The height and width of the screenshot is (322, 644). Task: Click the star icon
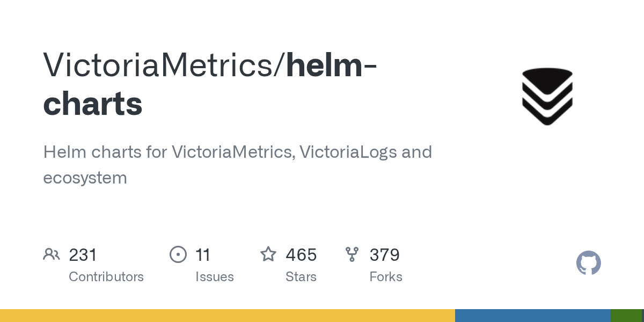click(x=268, y=254)
